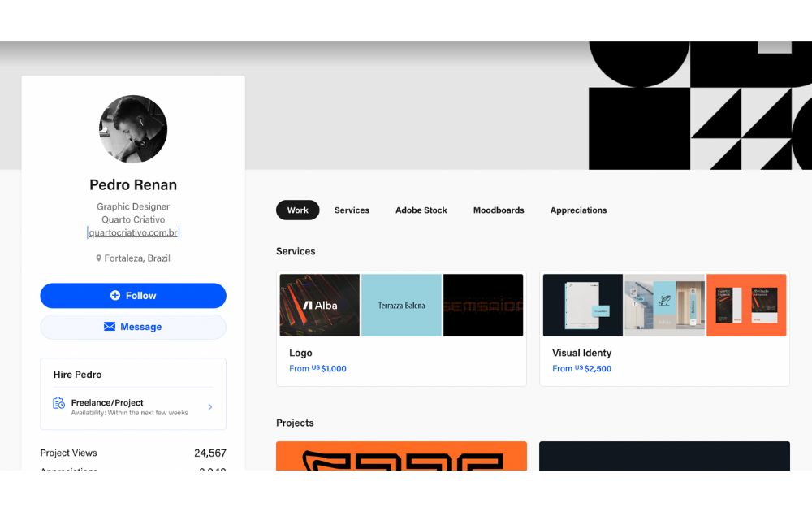Switch to the Services tab

click(x=352, y=210)
